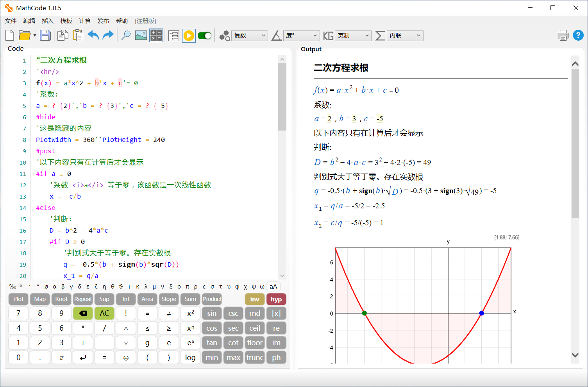Click the return arrow key on the keypad
Screen dimensions: 588x387
click(83, 357)
